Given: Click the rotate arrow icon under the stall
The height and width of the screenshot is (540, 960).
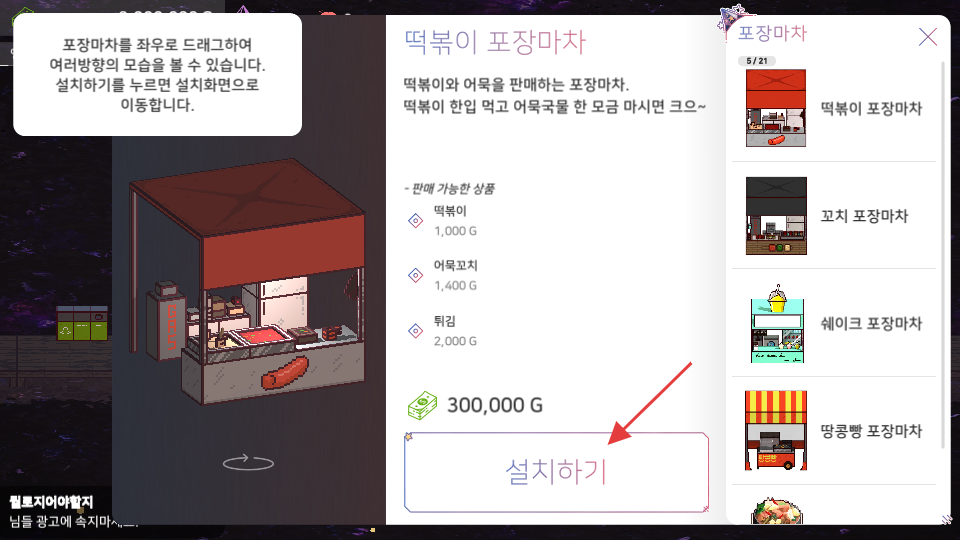Looking at the screenshot, I should click(x=248, y=462).
